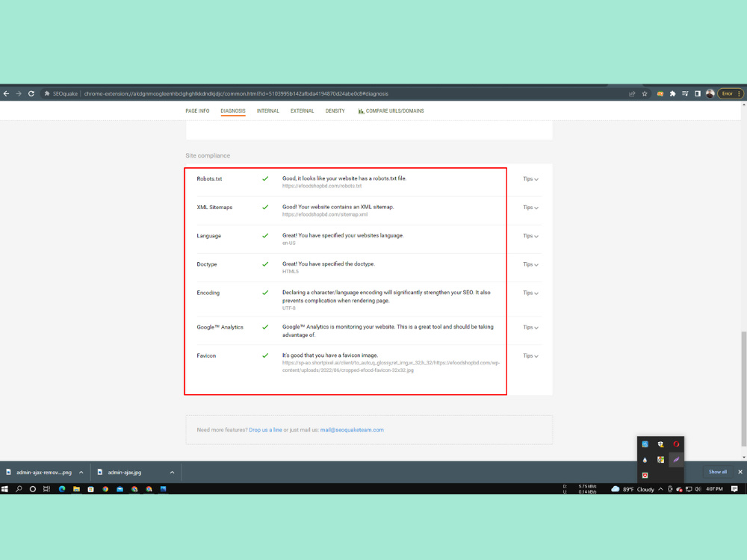Open Cortana circle on the taskbar
Viewport: 747px width, 560px height.
(32, 489)
